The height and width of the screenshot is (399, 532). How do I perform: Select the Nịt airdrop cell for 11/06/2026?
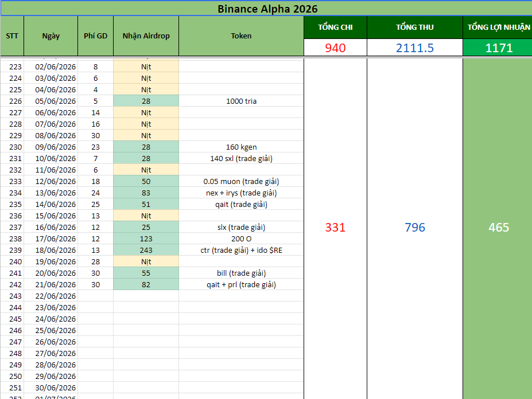[146, 170]
